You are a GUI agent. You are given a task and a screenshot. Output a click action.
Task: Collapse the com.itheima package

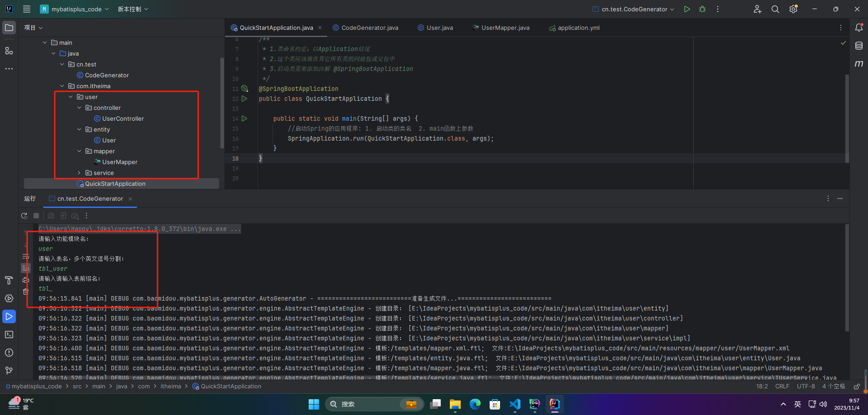(x=62, y=86)
